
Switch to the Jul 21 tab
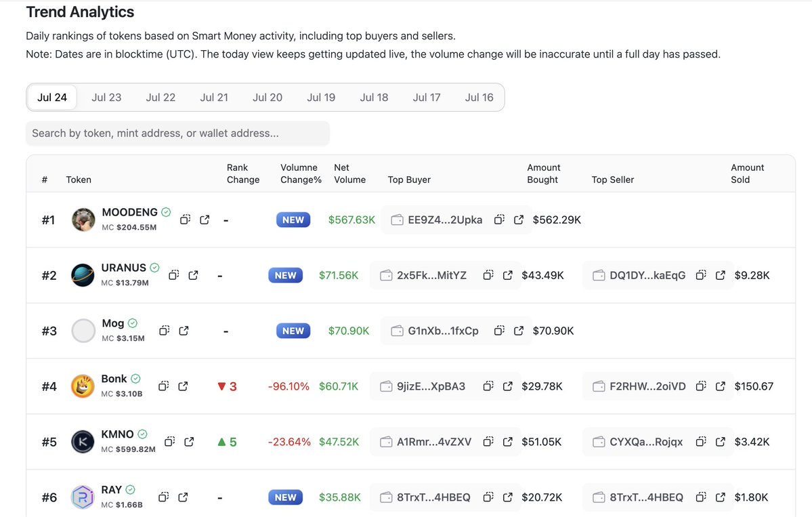pyautogui.click(x=214, y=98)
